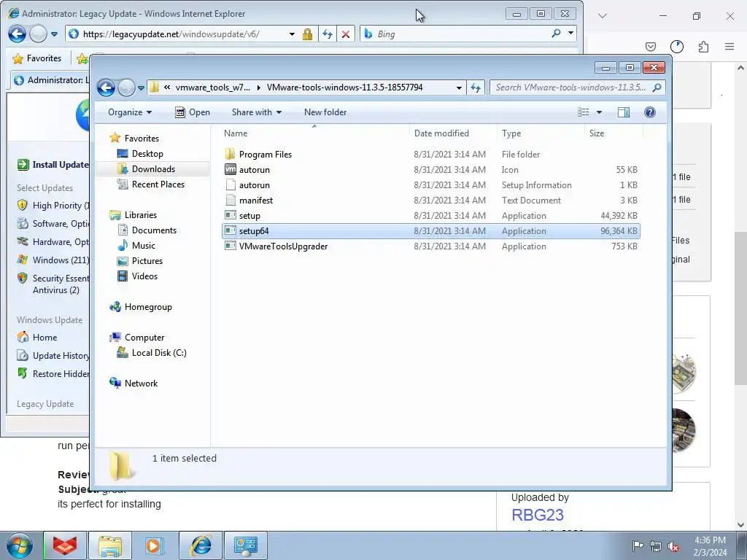Select the autorun Setup Information file
The width and height of the screenshot is (747, 560).
431,184
